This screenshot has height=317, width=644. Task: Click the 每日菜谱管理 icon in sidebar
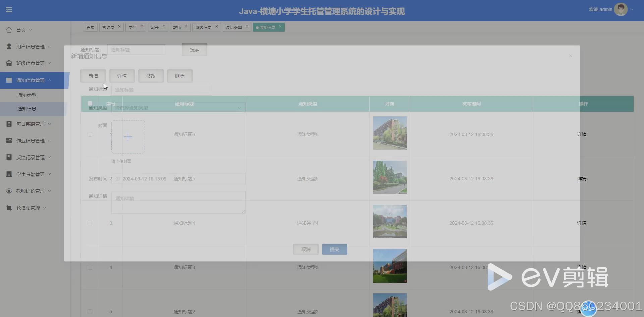[9, 124]
